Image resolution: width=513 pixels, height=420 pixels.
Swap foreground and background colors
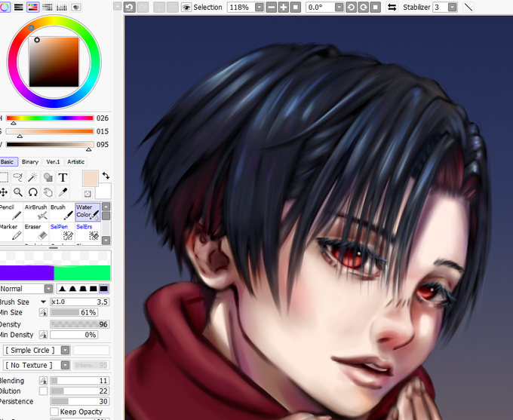pos(106,176)
